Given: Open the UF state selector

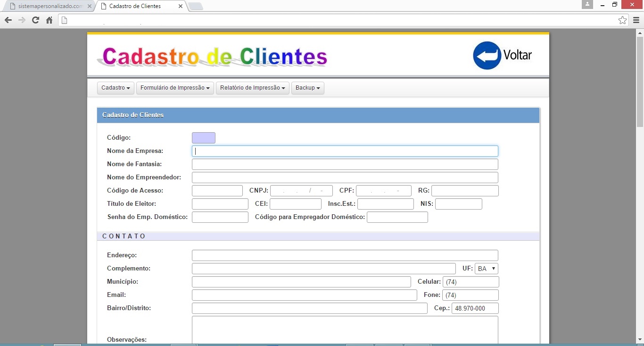Looking at the screenshot, I should pos(486,269).
